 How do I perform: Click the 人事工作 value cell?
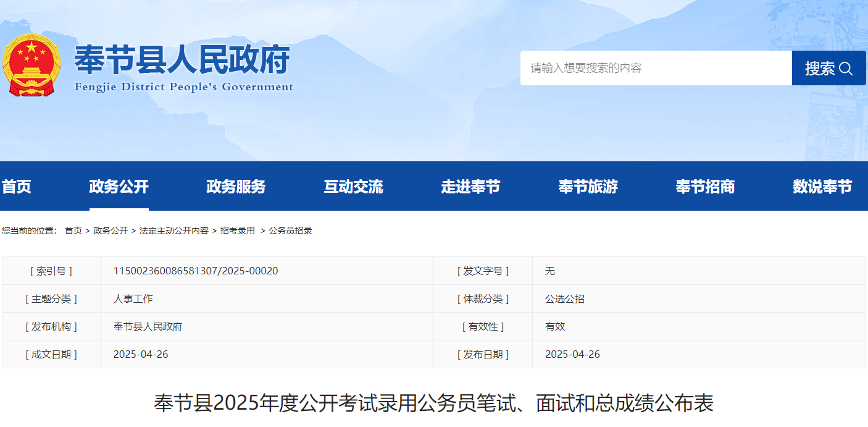267,298
